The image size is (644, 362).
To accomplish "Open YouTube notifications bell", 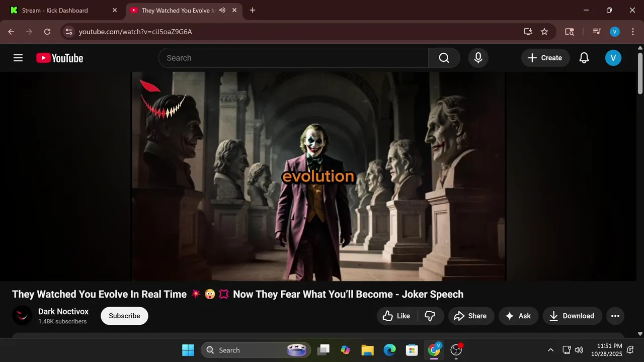I will pos(584,58).
